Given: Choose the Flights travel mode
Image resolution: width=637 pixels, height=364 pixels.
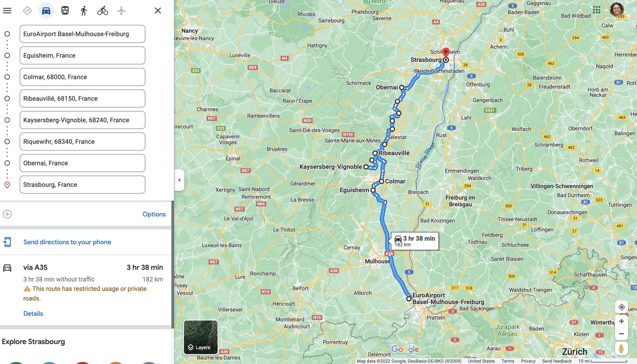Looking at the screenshot, I should click(121, 10).
